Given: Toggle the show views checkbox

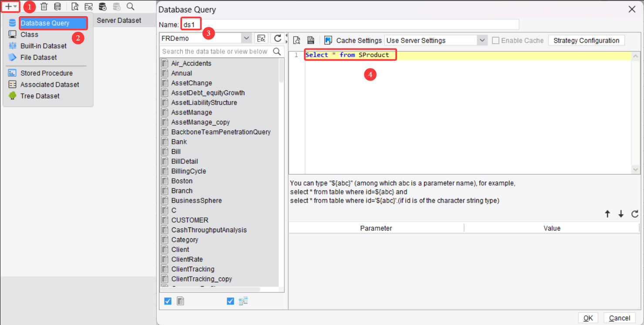Looking at the screenshot, I should coord(230,301).
